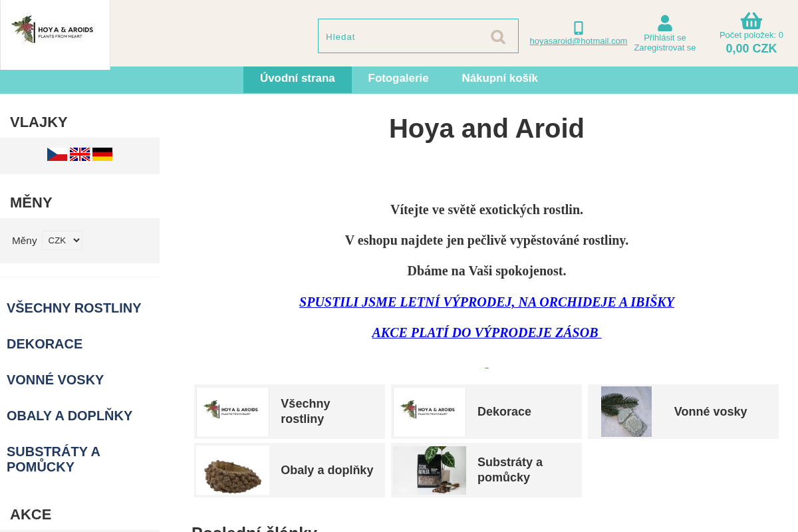Open the Všechny rostliny tile label
Image resolution: width=798 pixels, height=532 pixels.
[305, 412]
